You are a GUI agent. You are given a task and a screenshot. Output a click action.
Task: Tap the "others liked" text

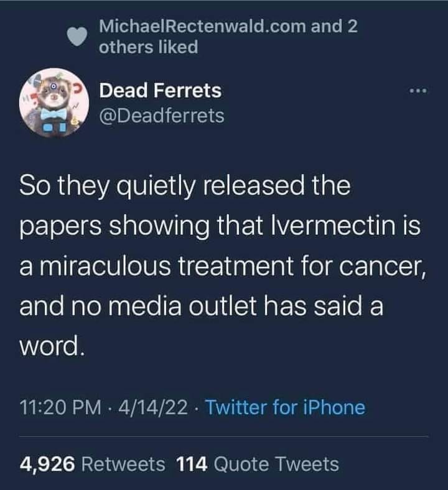(x=149, y=47)
